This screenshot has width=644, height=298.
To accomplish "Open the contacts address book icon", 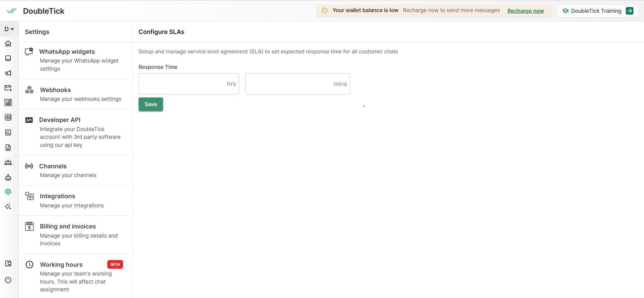I will (x=8, y=117).
